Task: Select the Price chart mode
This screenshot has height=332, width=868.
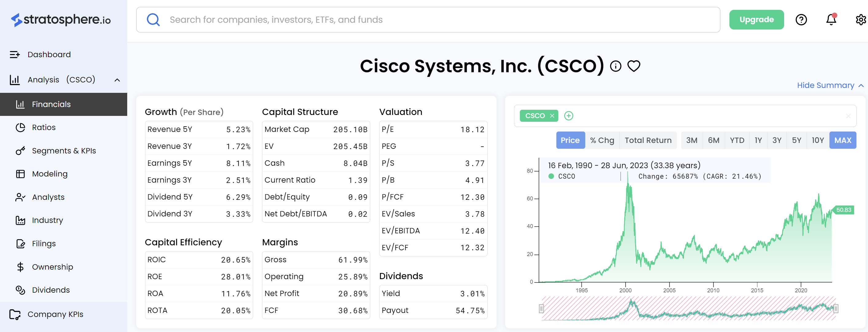Action: (570, 140)
